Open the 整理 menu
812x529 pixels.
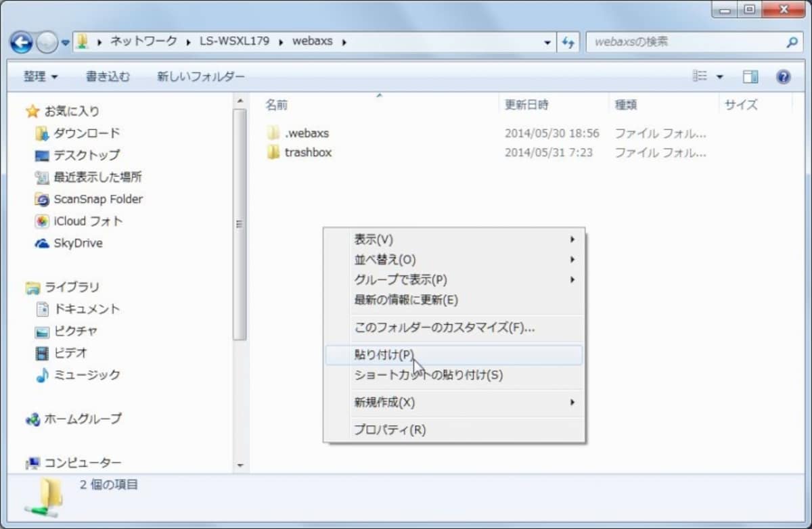click(x=41, y=76)
